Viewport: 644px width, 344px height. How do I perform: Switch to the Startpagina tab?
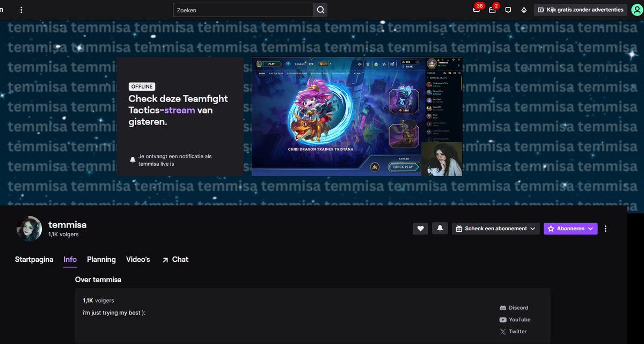[x=34, y=259]
